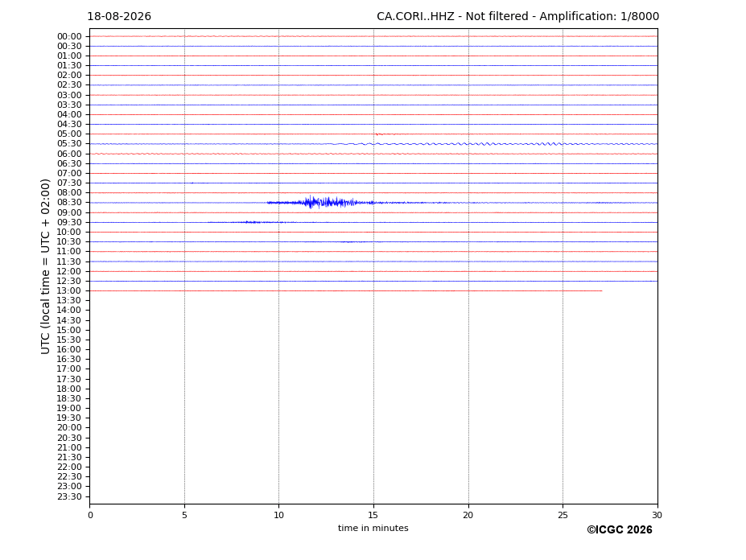Select the 11:30 time row label
This screenshot has width=746, height=560.
[x=69, y=261]
